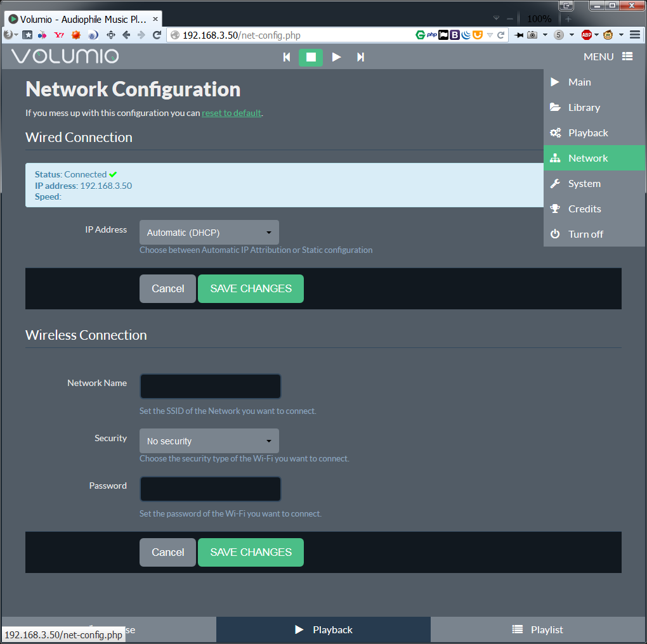The width and height of the screenshot is (647, 644).
Task: Expand the camera icon dropdown arrow
Action: (545, 35)
